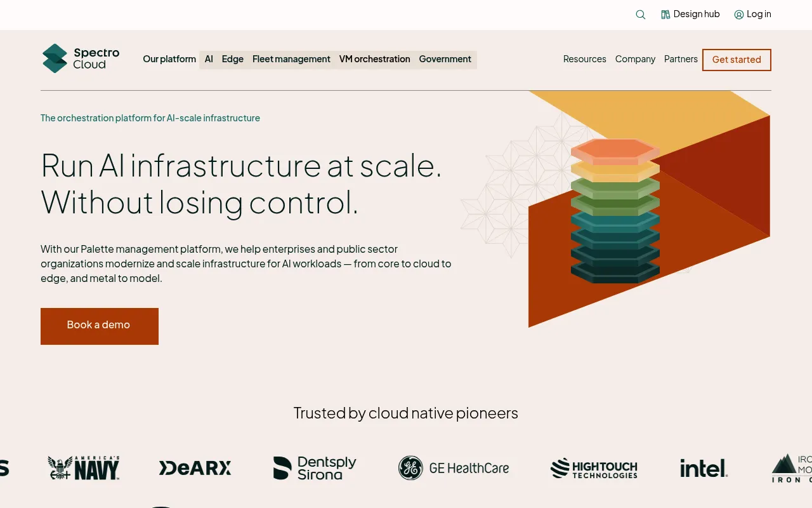The width and height of the screenshot is (812, 508).
Task: Open the Resources menu
Action: [585, 59]
